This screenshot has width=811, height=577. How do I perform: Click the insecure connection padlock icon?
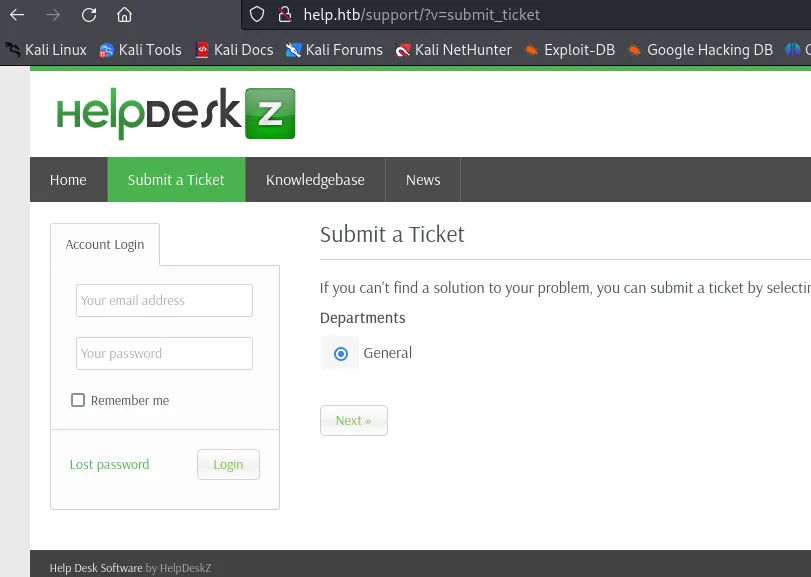284,14
